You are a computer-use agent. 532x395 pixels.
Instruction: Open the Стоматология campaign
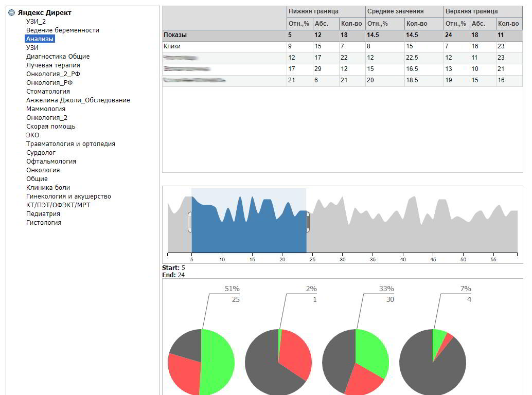[x=48, y=92]
